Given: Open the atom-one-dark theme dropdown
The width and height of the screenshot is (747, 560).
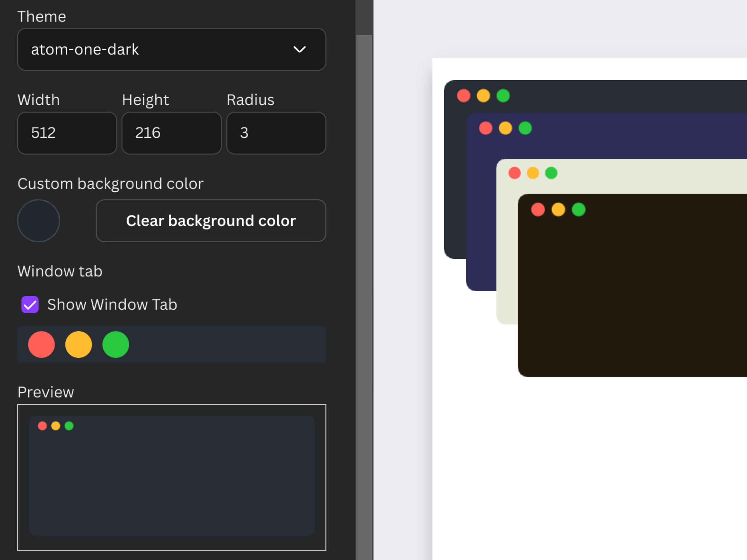Looking at the screenshot, I should click(162, 49).
